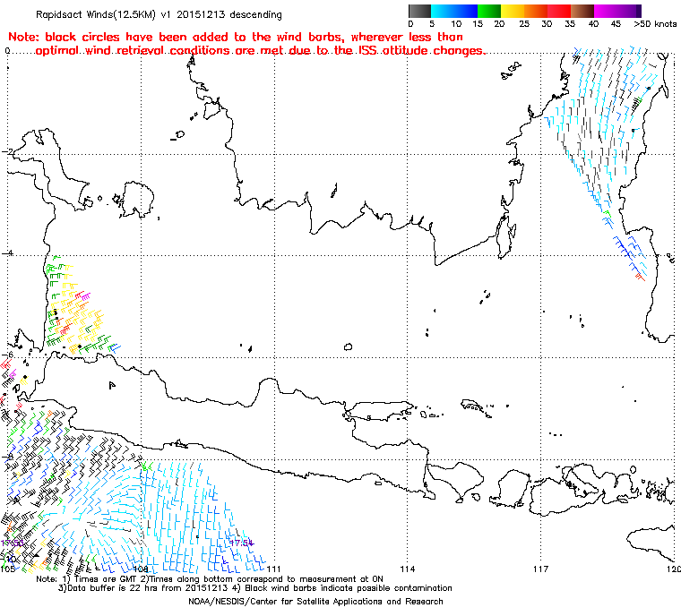681x616 pixels.
Task: Click the yellow 20–25 knots legend segment
Action: [513, 12]
